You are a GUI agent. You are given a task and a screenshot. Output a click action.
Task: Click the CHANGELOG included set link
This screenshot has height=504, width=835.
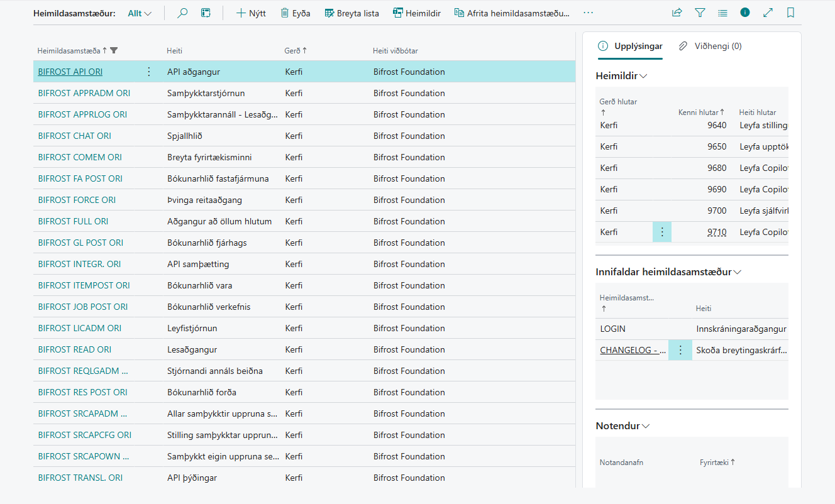[x=633, y=350]
